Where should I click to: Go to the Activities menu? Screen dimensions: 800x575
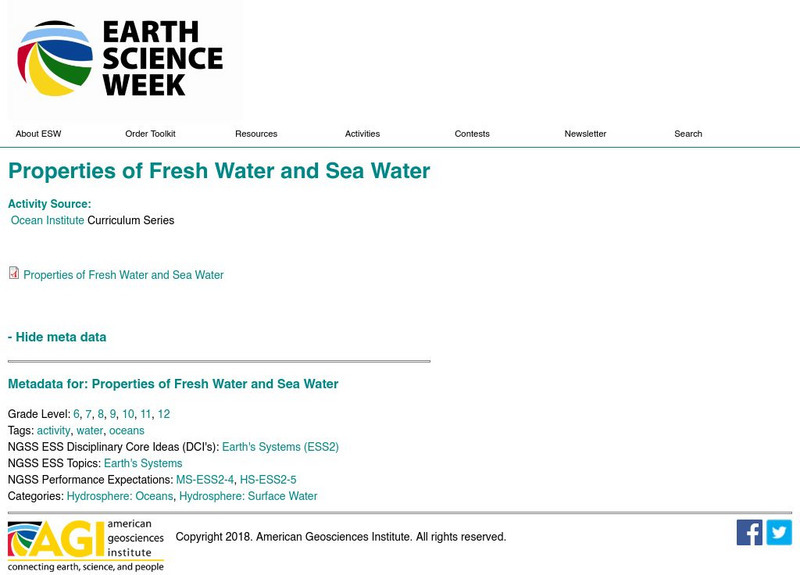point(362,134)
